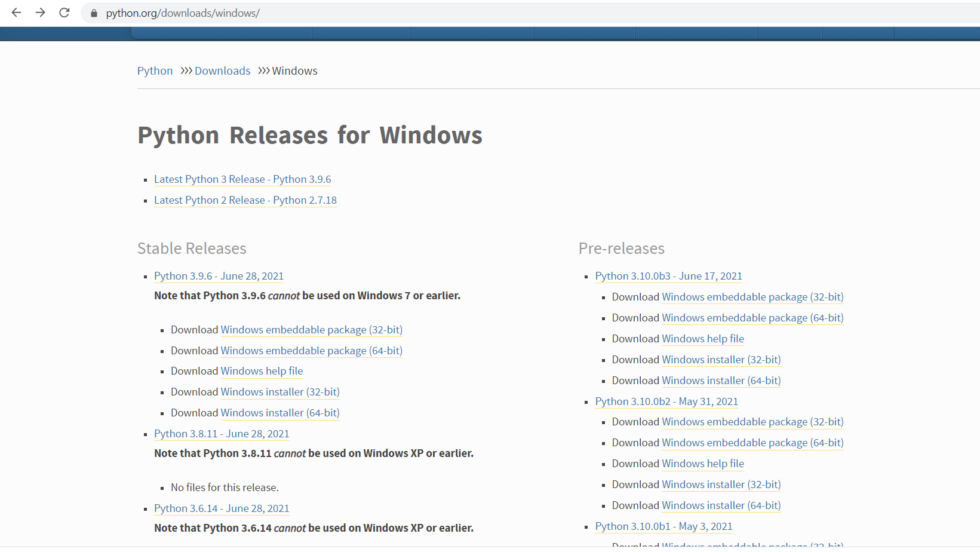Image resolution: width=980 pixels, height=552 pixels.
Task: Click the note about Python 3.6.14 and Windows XP
Action: pyautogui.click(x=314, y=528)
